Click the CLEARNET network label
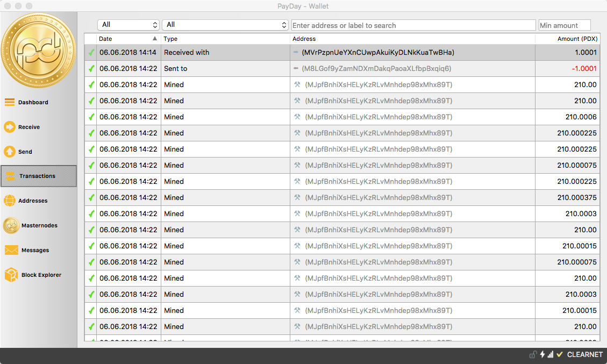This screenshot has width=607, height=364. 584,354
